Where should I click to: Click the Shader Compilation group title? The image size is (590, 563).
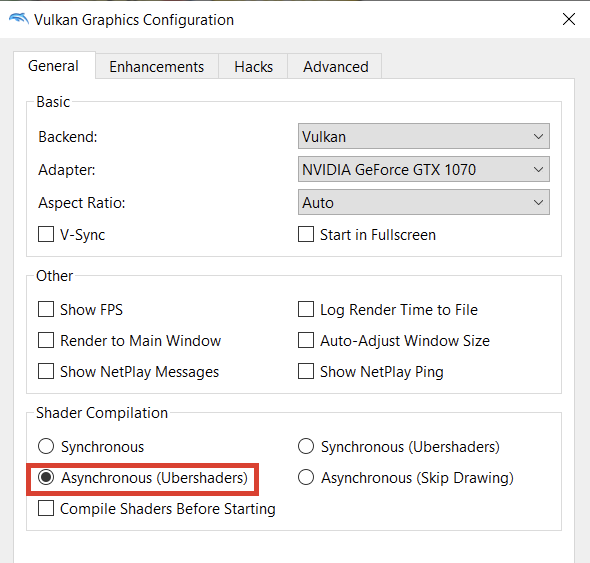click(102, 413)
